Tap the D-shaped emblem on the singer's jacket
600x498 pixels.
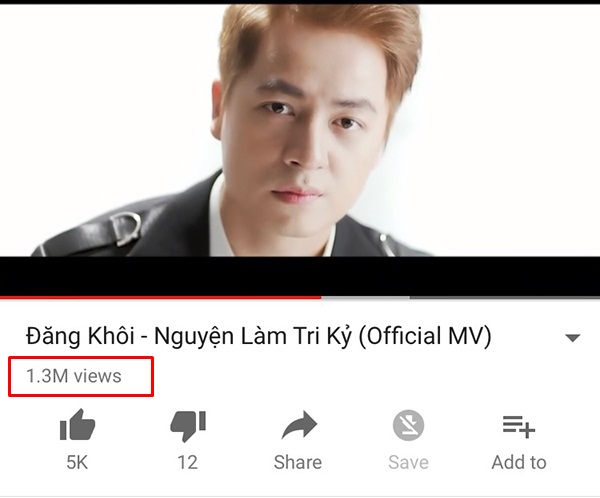tap(126, 227)
